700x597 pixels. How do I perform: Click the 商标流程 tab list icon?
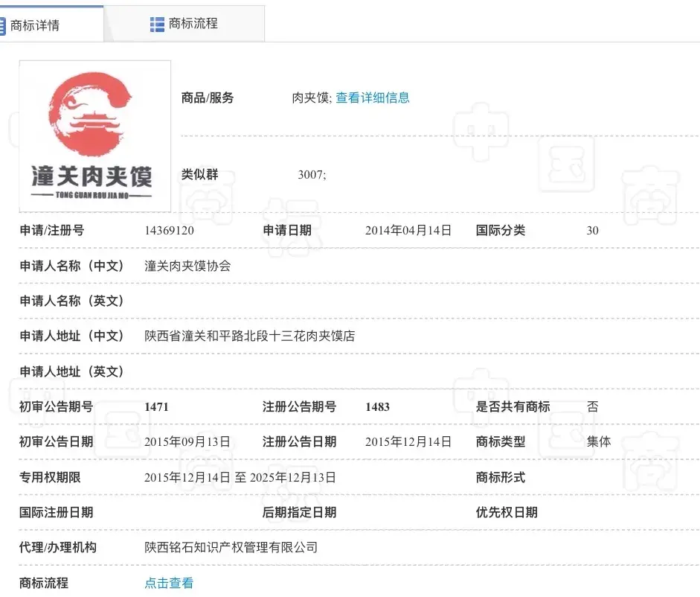point(157,24)
